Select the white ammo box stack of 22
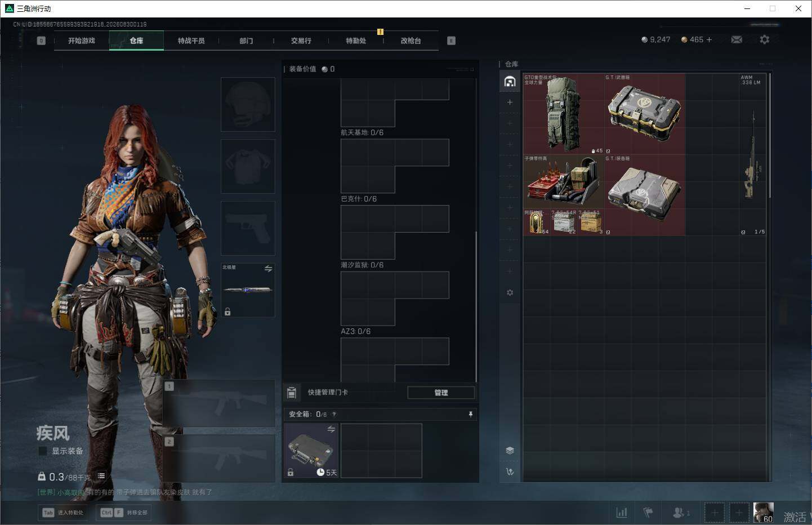 coord(564,222)
